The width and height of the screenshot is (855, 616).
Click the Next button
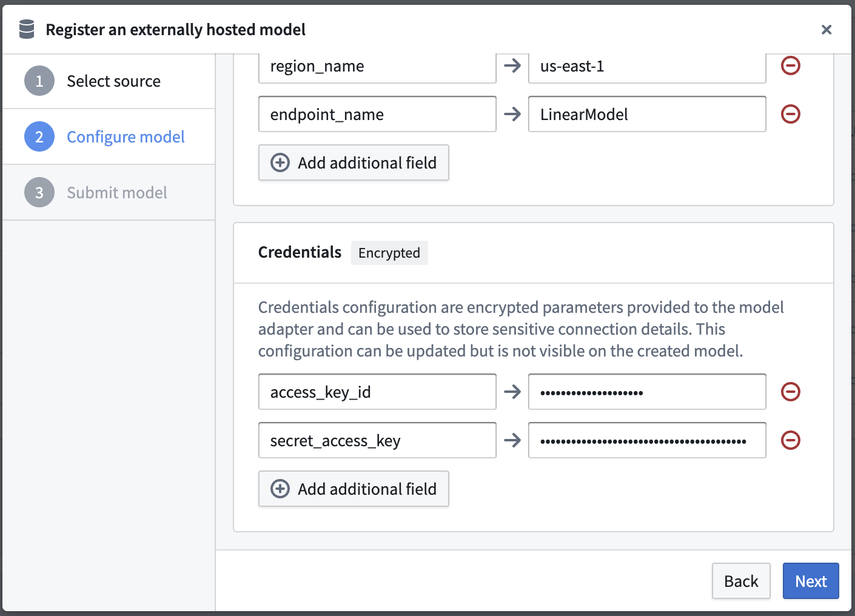tap(811, 581)
